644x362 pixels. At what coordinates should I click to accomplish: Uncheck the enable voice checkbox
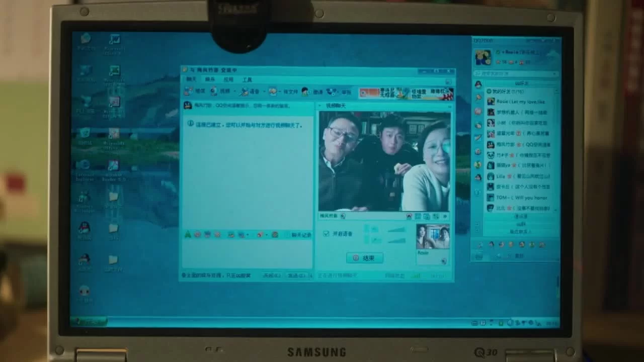326,234
